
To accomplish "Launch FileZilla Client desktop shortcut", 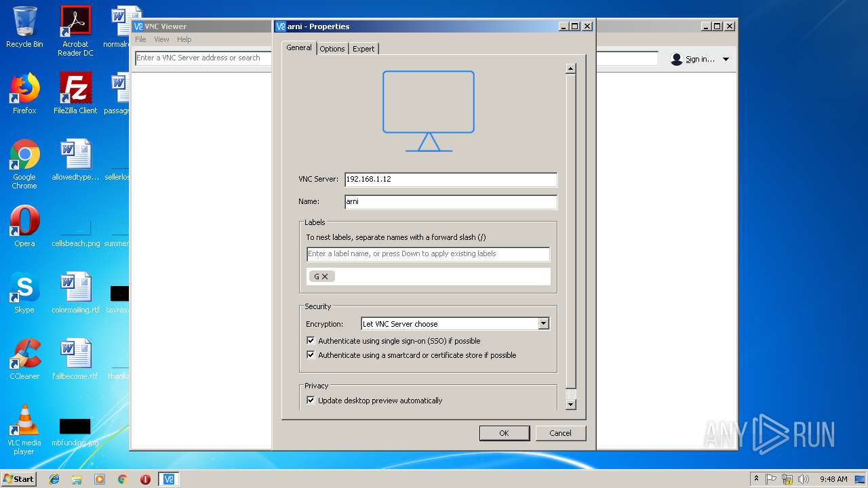I will 75,94.
